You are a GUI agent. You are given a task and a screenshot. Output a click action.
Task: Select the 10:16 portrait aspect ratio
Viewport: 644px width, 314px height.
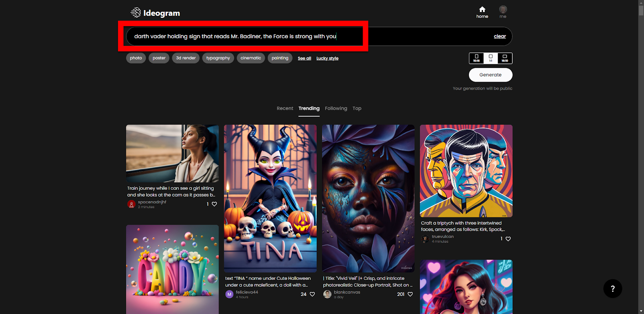coord(477,58)
